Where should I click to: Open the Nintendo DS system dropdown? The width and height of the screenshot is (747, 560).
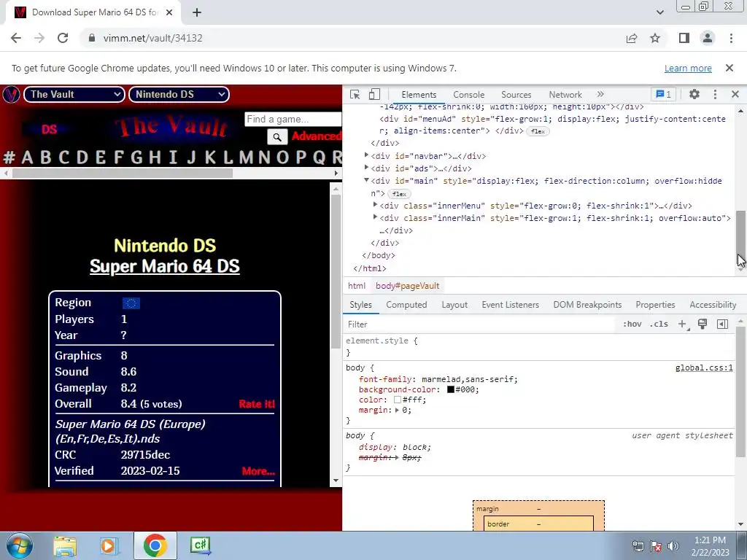(179, 94)
